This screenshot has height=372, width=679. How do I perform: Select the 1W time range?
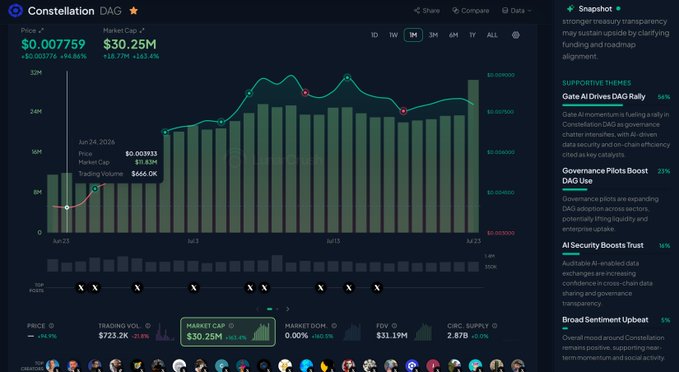click(393, 35)
